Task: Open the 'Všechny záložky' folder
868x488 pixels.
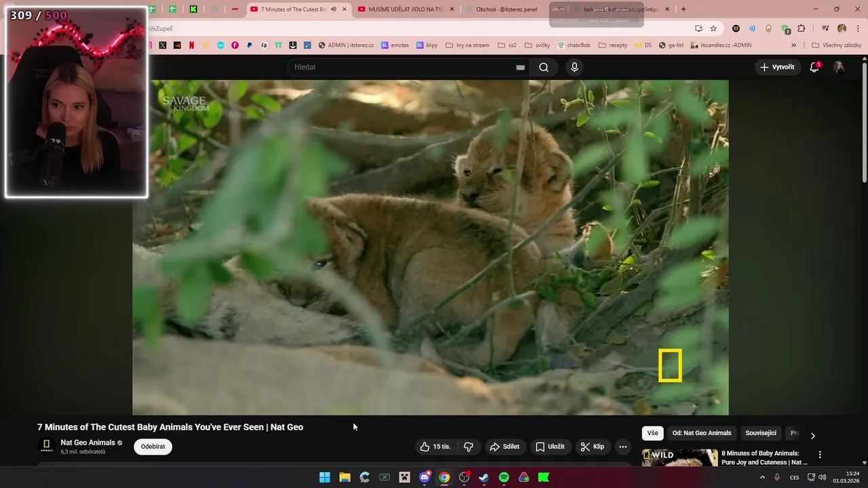Action: 837,45
